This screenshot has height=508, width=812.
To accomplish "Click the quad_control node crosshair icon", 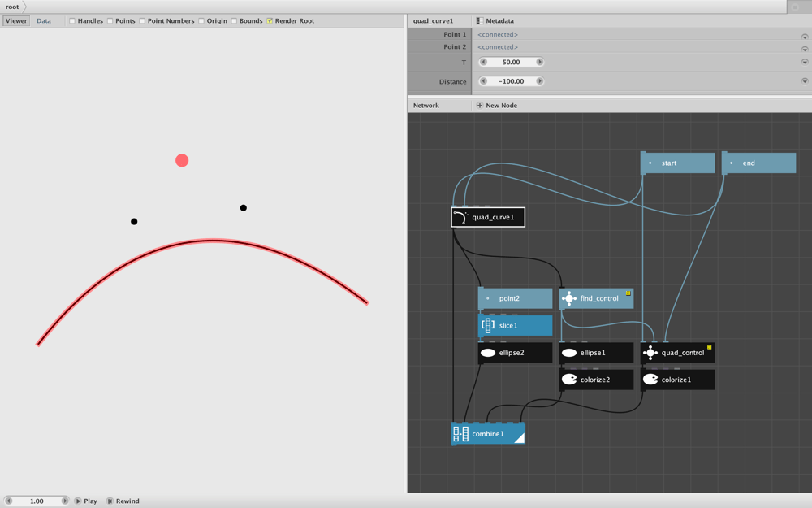I will coord(650,353).
